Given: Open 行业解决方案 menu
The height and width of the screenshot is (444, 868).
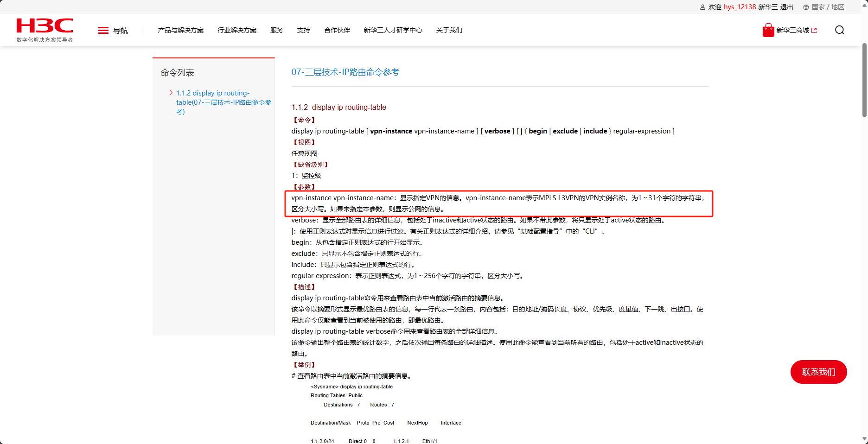Looking at the screenshot, I should point(237,30).
